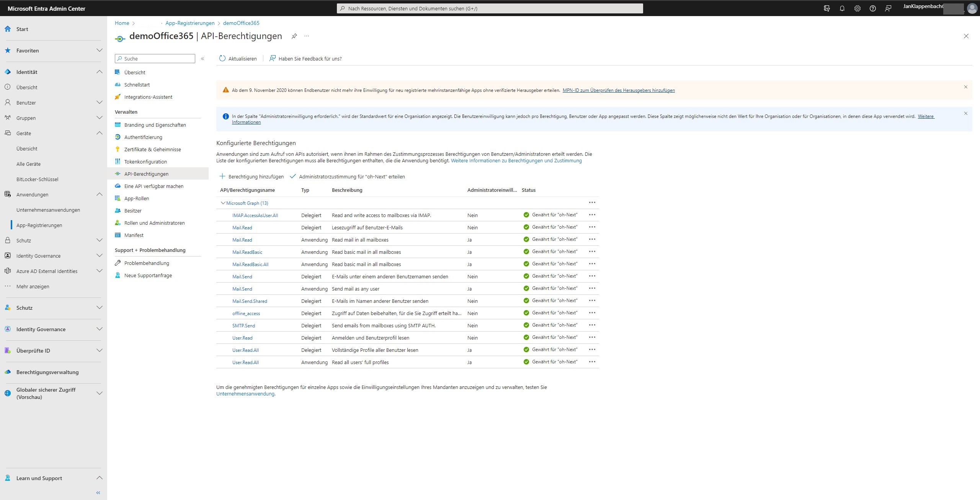Open the Unternehmensanwendung link at bottom
980x500 pixels.
pyautogui.click(x=245, y=394)
